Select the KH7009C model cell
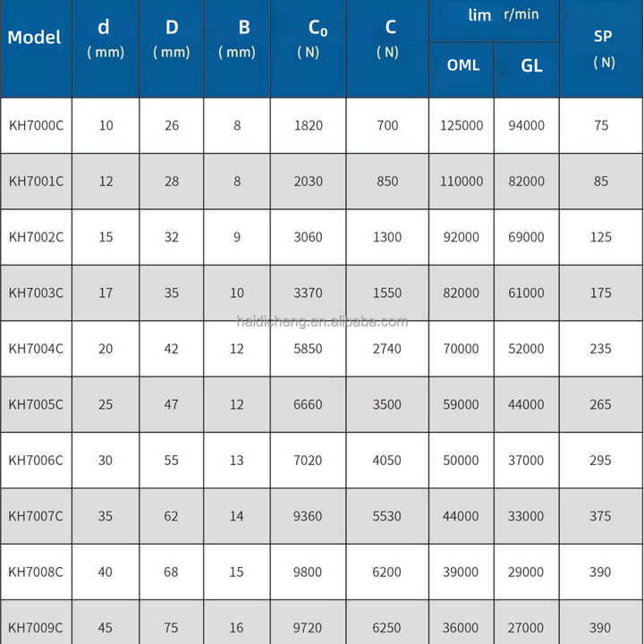Viewport: 644px width, 644px height. 36,628
